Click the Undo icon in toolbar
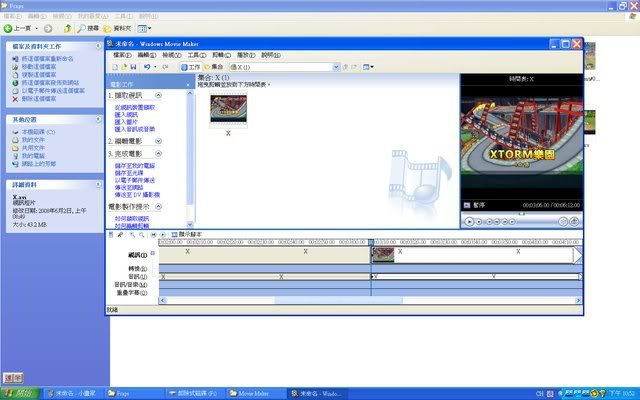This screenshot has height=400, width=640. [147, 67]
